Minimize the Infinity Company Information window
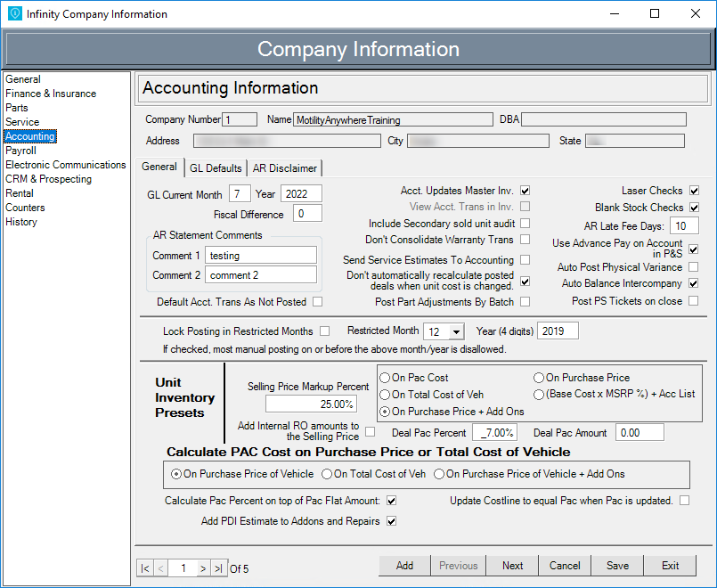 tap(615, 13)
